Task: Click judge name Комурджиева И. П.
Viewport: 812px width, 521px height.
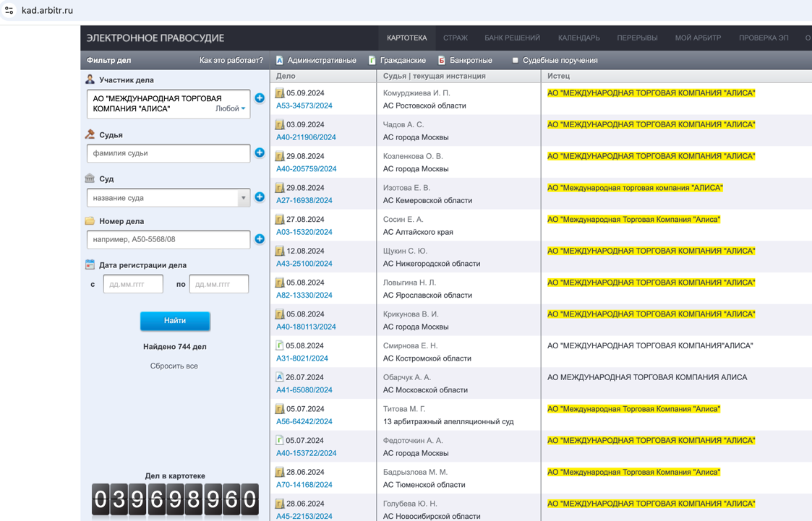Action: pos(416,93)
